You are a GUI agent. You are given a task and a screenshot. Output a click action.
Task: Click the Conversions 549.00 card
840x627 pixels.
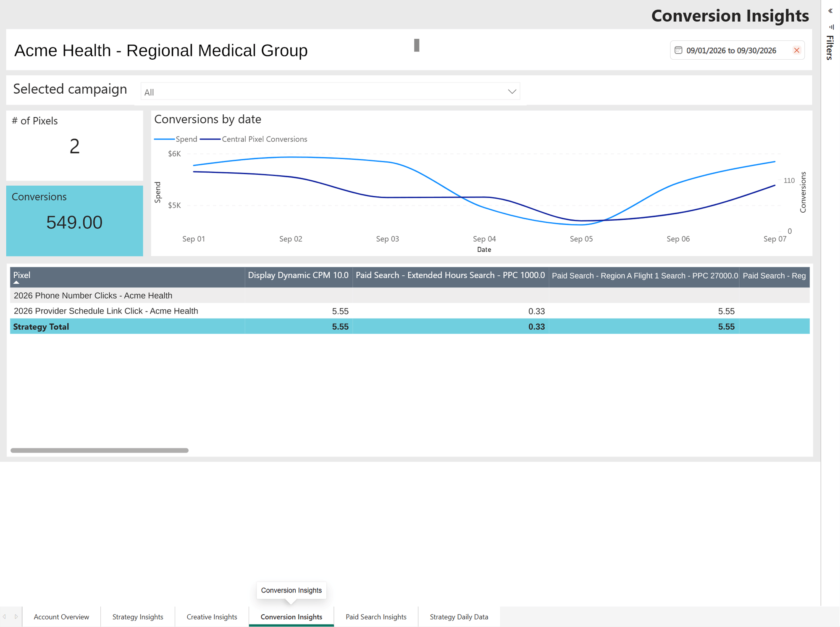(74, 221)
